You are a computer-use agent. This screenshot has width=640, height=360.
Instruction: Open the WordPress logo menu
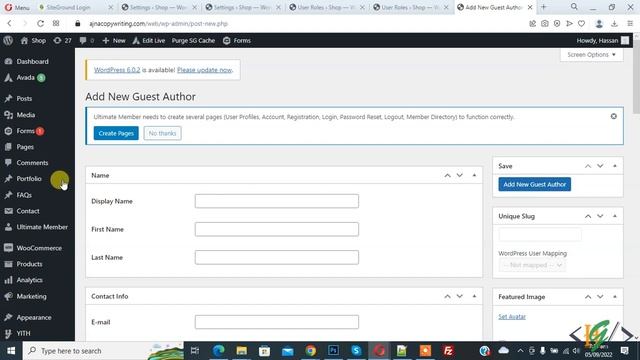point(8,40)
